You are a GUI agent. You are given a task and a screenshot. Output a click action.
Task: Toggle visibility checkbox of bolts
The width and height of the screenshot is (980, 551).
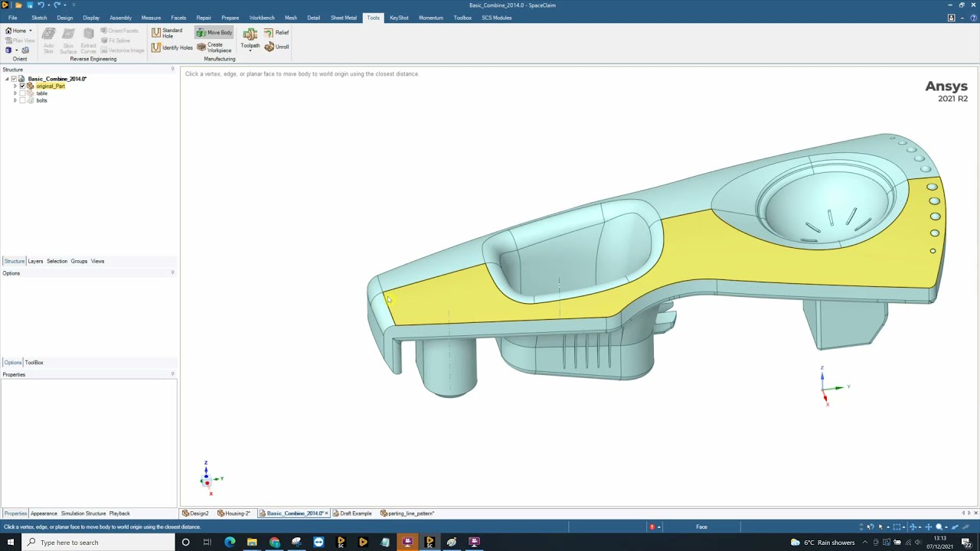pos(22,100)
